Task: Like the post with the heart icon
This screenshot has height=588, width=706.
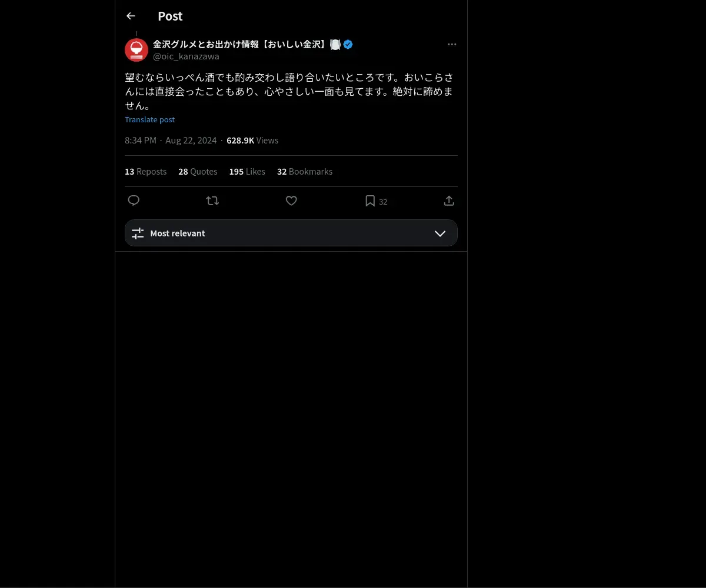Action: [x=291, y=201]
